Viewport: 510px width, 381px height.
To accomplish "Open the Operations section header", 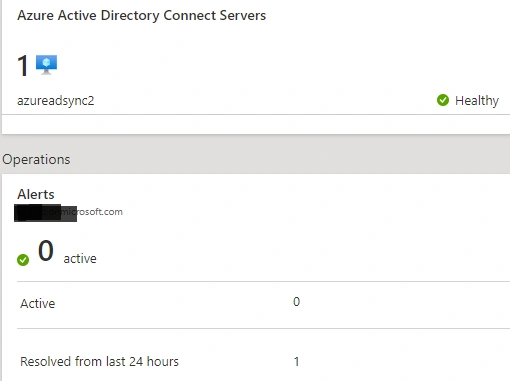I will pos(36,159).
